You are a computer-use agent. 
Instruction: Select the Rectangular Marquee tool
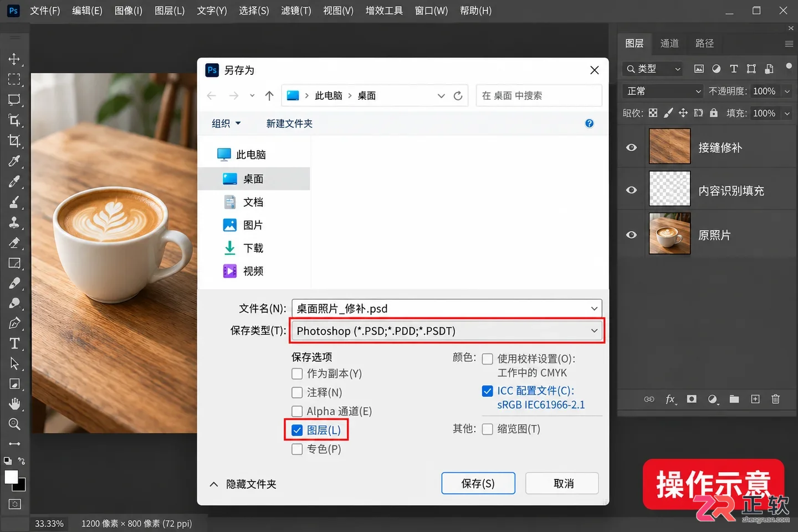tap(14, 79)
